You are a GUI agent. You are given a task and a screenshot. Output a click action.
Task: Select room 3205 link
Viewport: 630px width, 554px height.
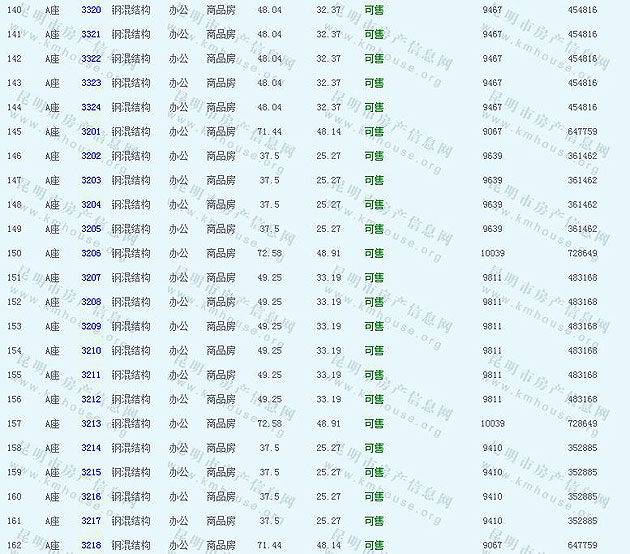coord(91,229)
